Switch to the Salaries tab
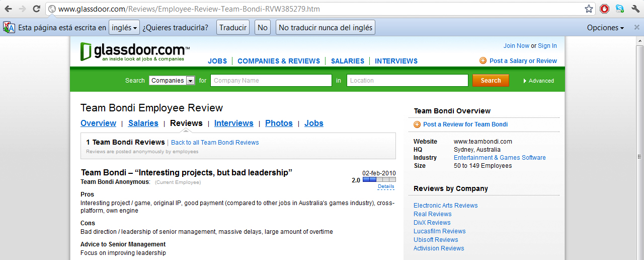This screenshot has width=644, height=260. tap(143, 123)
